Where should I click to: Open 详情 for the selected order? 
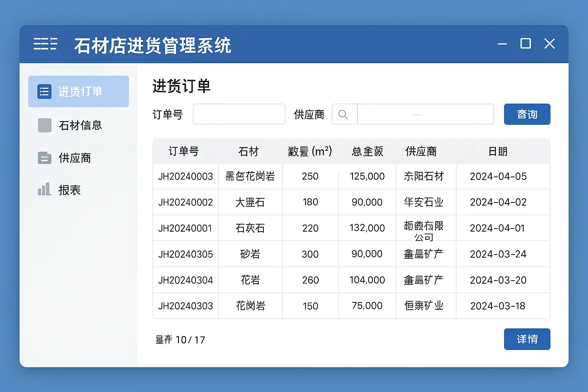click(527, 339)
